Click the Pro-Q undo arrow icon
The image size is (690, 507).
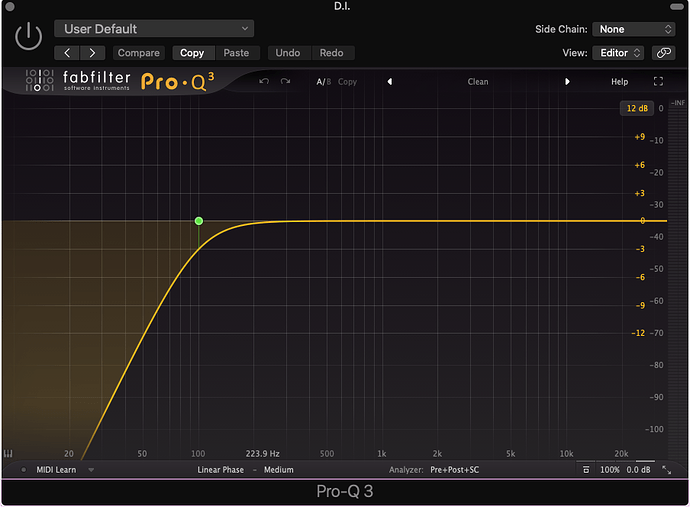tap(264, 81)
